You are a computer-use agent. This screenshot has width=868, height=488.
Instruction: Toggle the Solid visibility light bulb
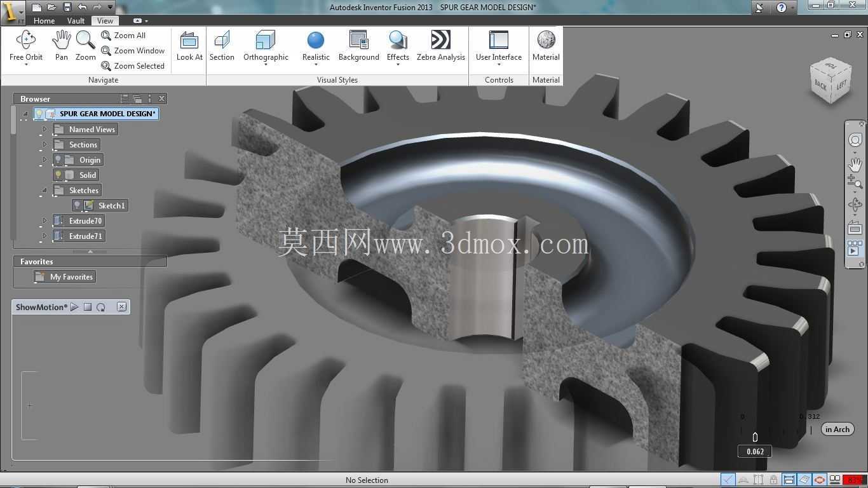58,175
